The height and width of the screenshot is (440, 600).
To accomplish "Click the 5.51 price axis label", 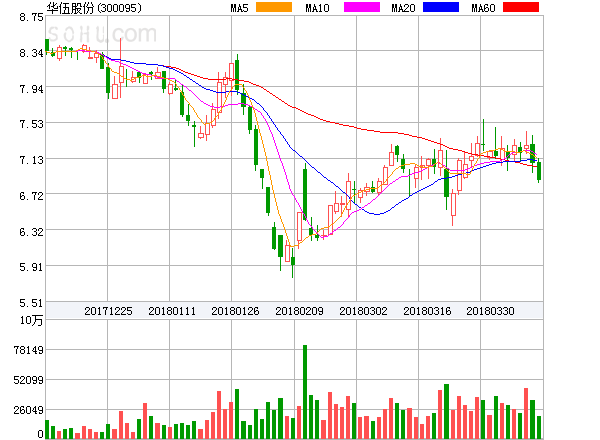I will pos(31,303).
